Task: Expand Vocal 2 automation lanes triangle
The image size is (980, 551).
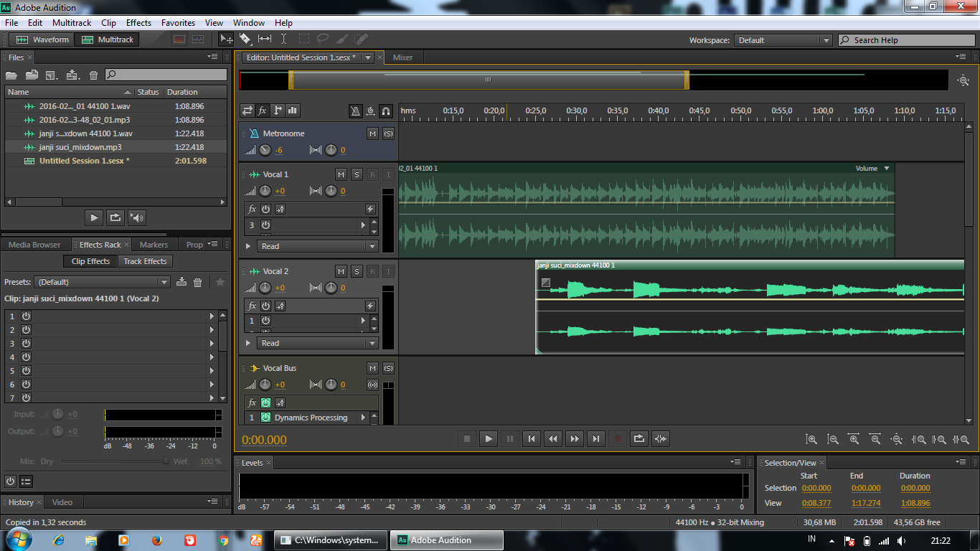Action: click(x=248, y=343)
